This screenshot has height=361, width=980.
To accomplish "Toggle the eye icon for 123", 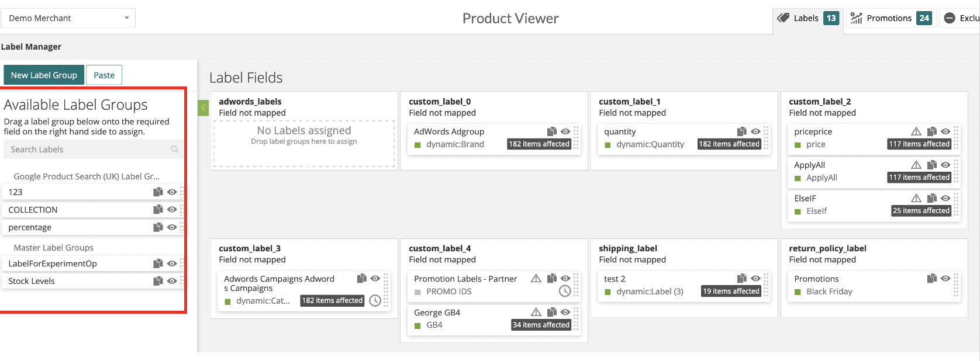I will [x=172, y=192].
